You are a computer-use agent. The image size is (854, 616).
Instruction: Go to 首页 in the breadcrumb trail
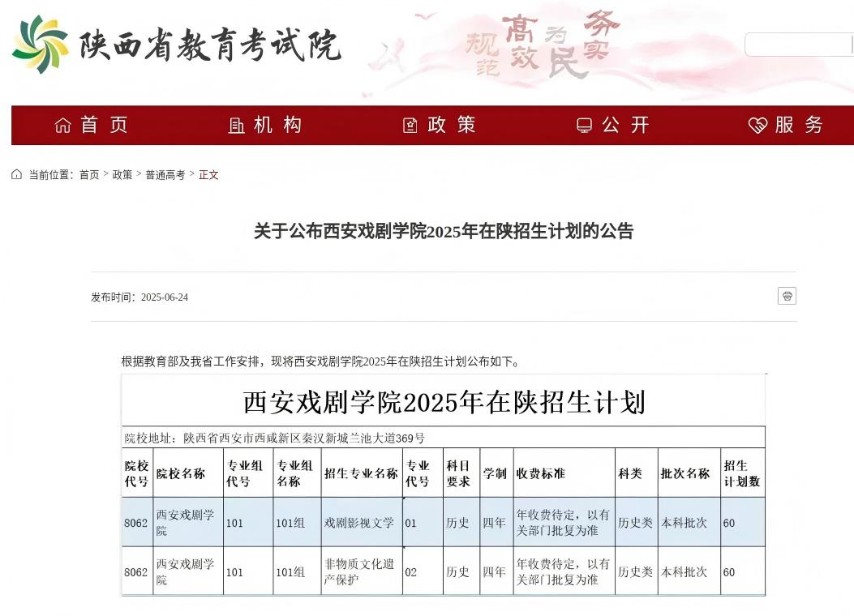coord(89,175)
